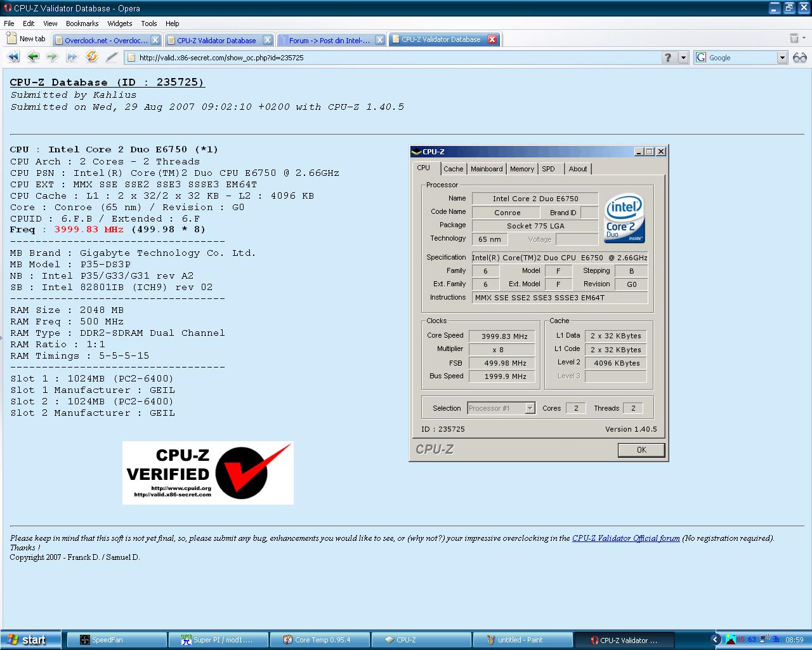Viewport: 812px width, 650px height.
Task: Select the About tab in CPU-Z
Action: pyautogui.click(x=578, y=169)
